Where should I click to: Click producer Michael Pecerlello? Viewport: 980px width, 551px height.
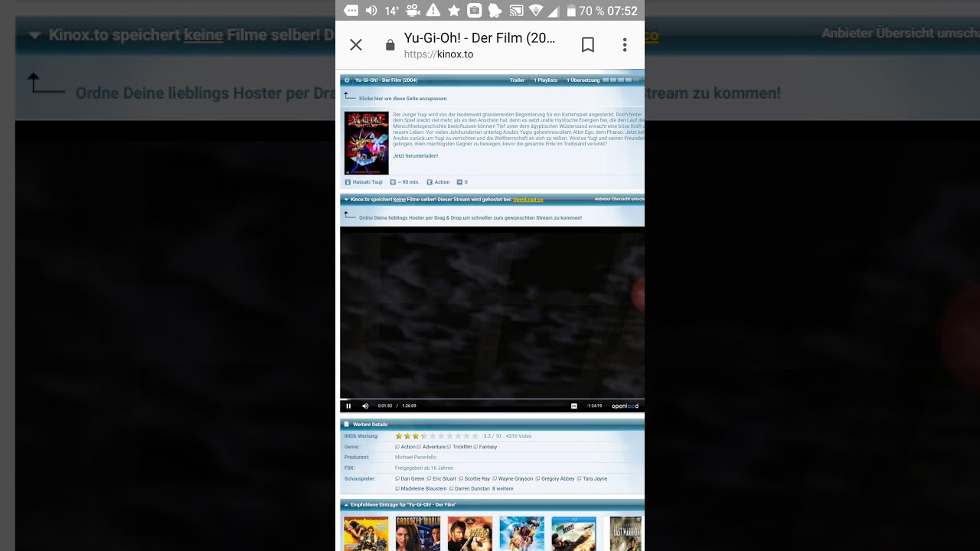click(x=416, y=458)
